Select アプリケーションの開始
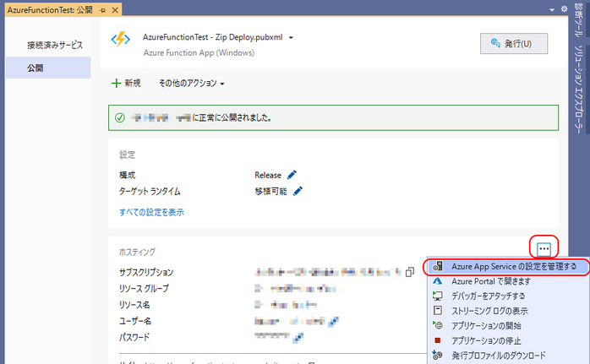590x364 pixels. pyautogui.click(x=508, y=326)
